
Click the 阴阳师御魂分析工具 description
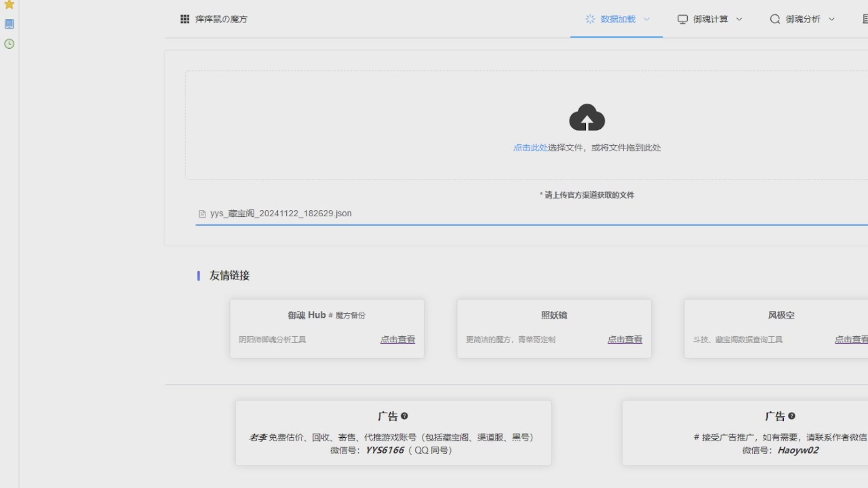(273, 340)
